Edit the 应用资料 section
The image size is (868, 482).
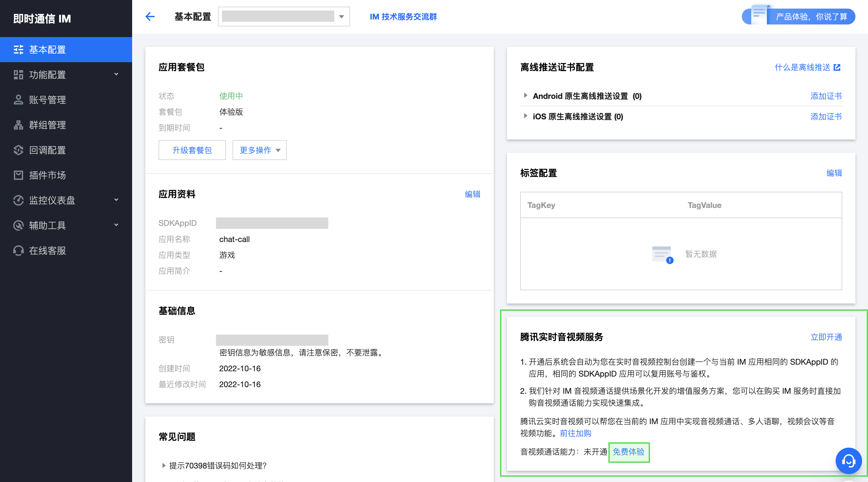(x=472, y=194)
